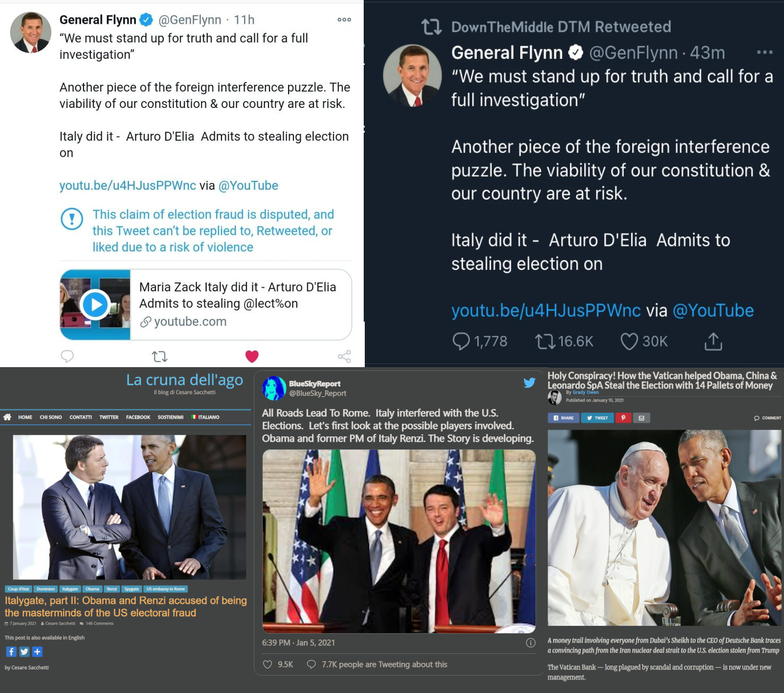The width and height of the screenshot is (784, 693).
Task: Click the Pinterest share button on the Vatican article
Action: 623,418
